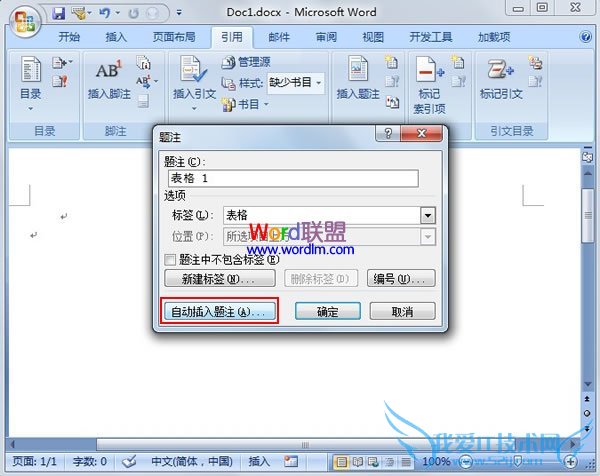Open the 插入 ribbon tab
The height and width of the screenshot is (476, 600).
[116, 37]
